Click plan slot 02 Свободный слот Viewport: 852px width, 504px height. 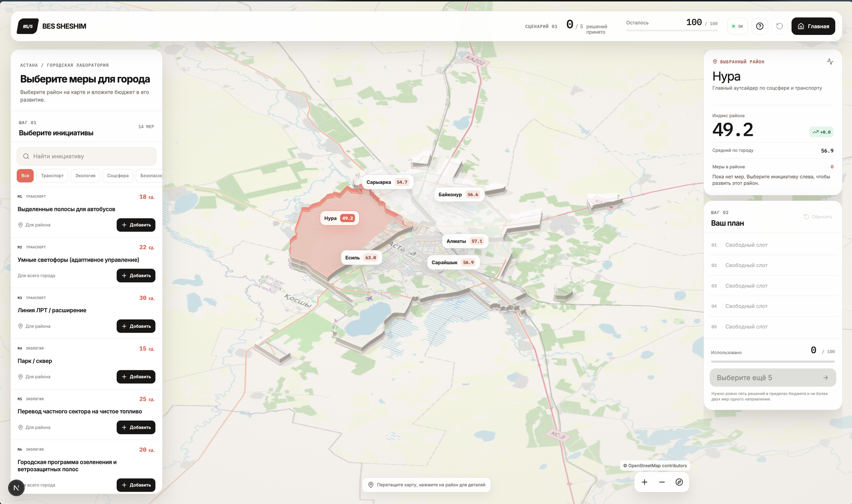[x=773, y=265]
